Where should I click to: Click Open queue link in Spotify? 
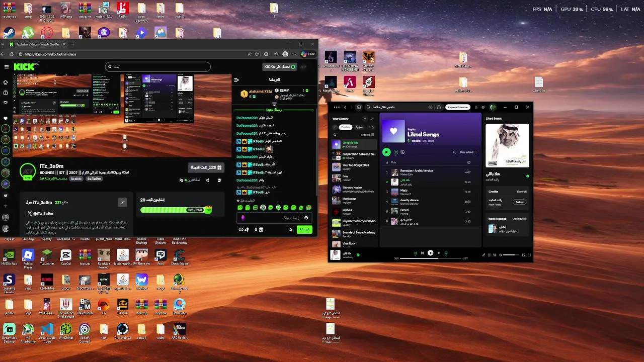coord(519,219)
